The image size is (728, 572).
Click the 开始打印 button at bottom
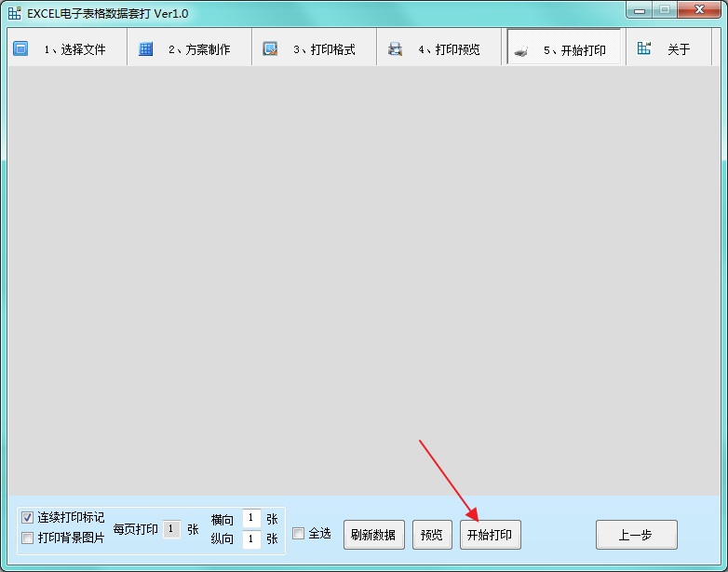[491, 535]
